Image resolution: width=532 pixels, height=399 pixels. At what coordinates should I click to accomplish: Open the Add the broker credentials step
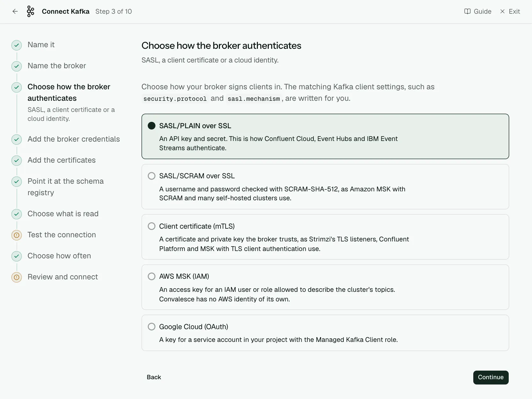[x=74, y=139]
